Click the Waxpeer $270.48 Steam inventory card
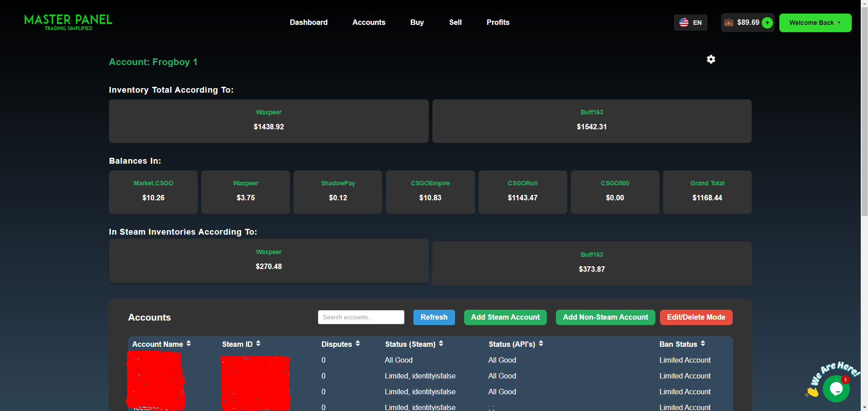The height and width of the screenshot is (411, 868). 269,261
